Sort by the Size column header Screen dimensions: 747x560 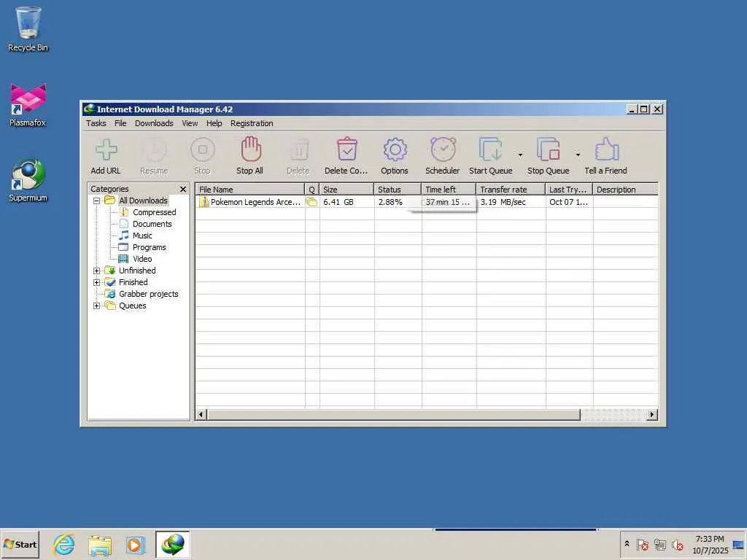[x=347, y=190]
